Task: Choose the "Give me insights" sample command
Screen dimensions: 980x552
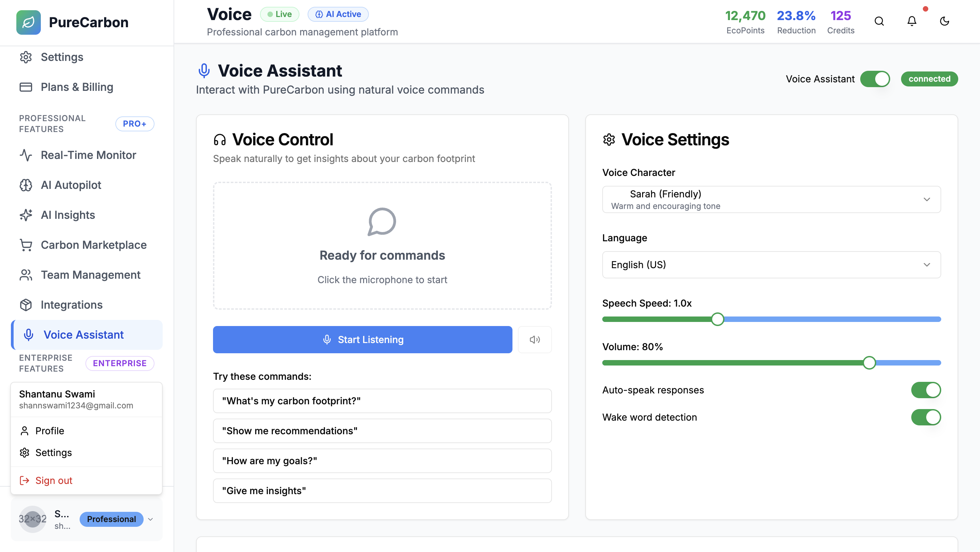Action: click(382, 491)
